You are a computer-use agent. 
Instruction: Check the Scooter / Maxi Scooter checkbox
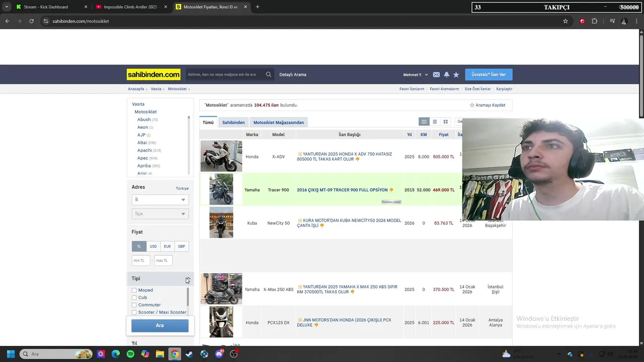coord(134,312)
